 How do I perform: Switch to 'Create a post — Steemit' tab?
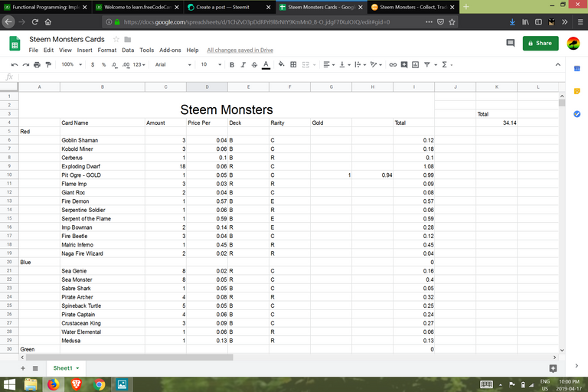(x=230, y=7)
